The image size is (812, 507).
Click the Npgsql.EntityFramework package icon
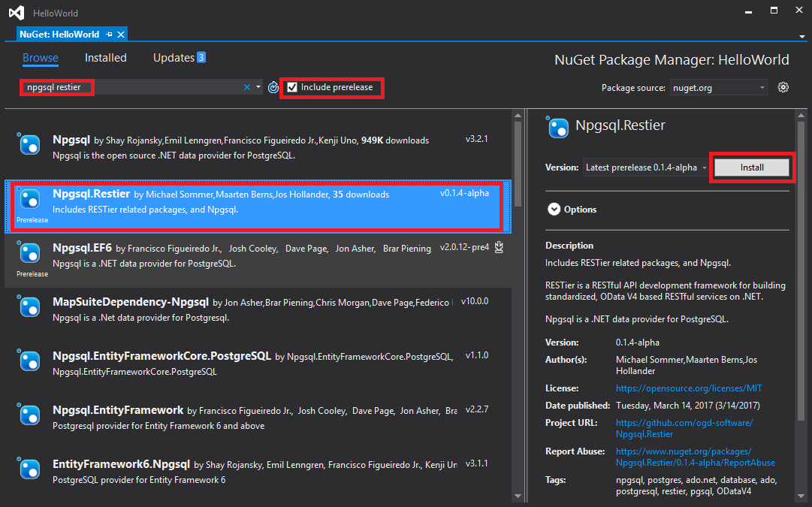[x=29, y=415]
